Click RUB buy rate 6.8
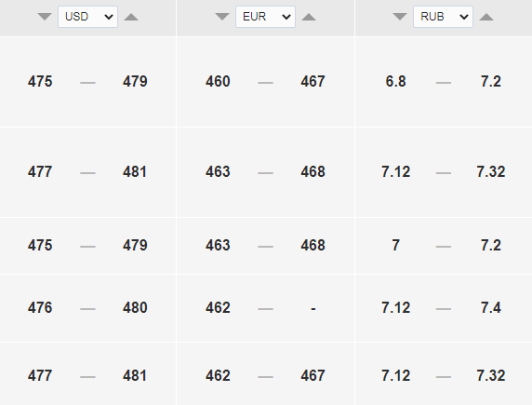 [x=395, y=82]
